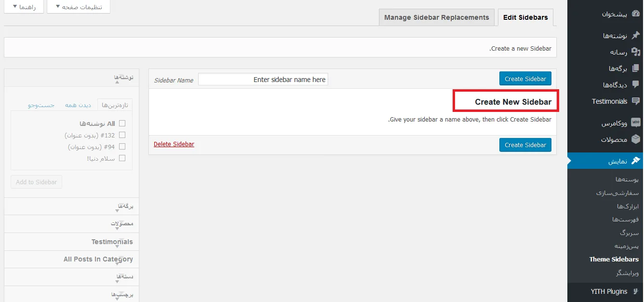Open the Media (رسانه) icon
This screenshot has height=302, width=644.
pos(635,52)
